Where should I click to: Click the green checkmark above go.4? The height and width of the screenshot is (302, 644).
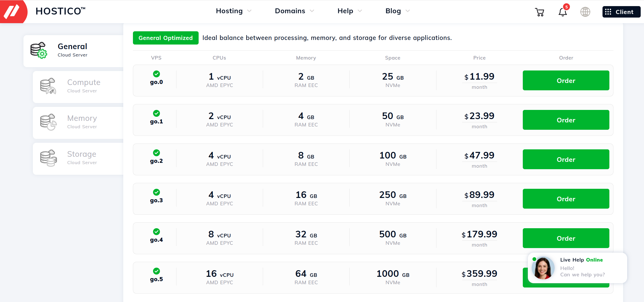point(156,232)
